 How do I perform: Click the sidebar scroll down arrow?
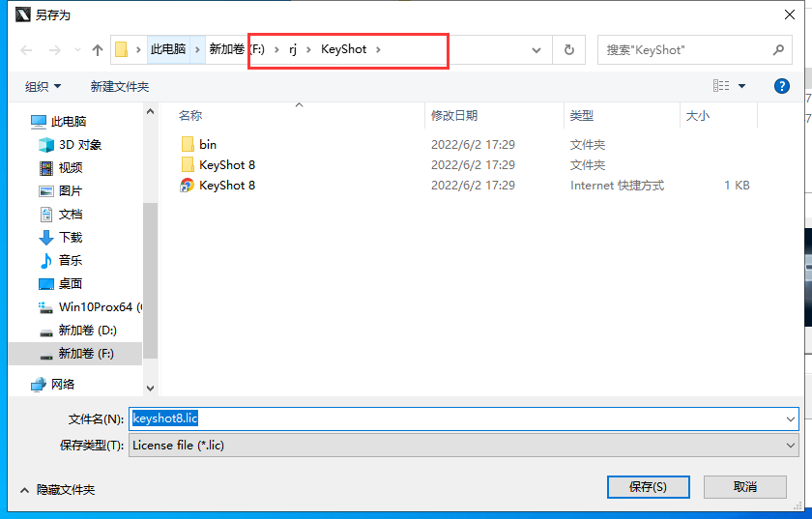[150, 388]
